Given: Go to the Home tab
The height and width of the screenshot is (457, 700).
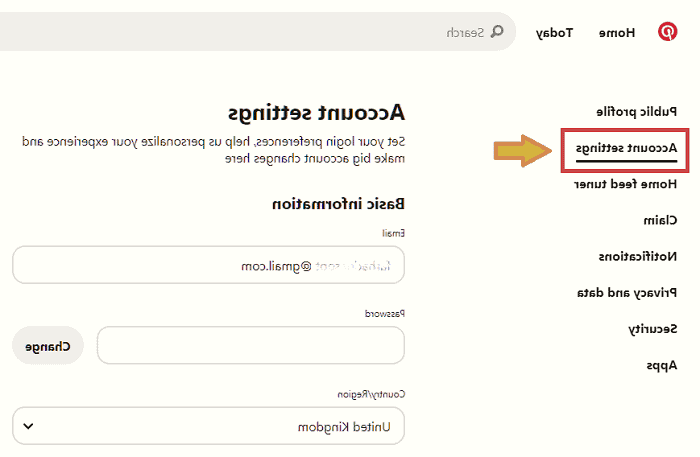Looking at the screenshot, I should [x=617, y=32].
